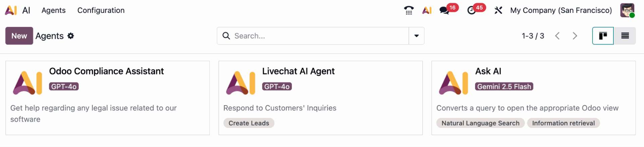
Task: Open the user avatar menu
Action: tap(627, 10)
